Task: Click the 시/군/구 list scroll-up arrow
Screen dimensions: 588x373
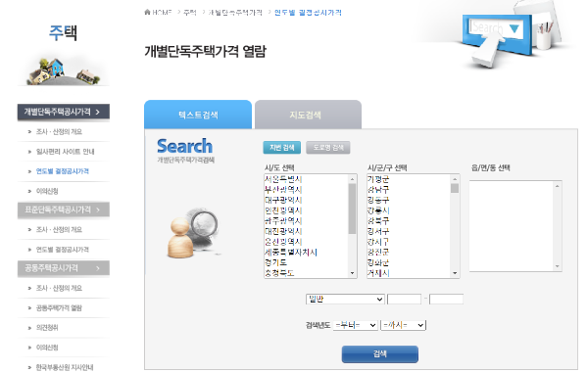Action: coord(455,179)
